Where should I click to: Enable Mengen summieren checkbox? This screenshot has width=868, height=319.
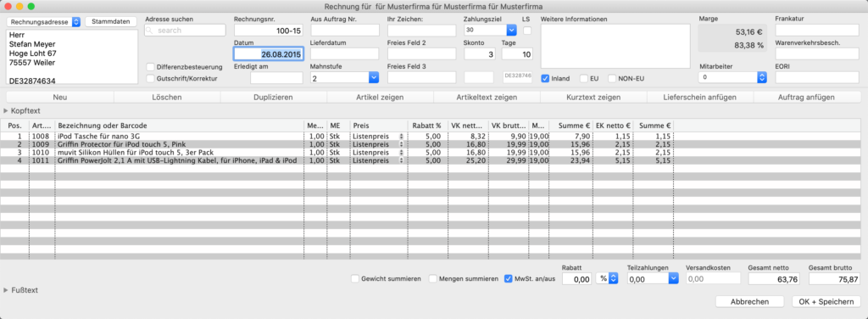tap(433, 278)
